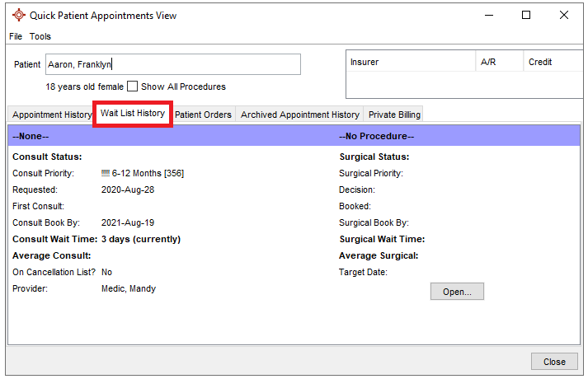Open the Archived Appointment History tab
Image resolution: width=588 pixels, height=379 pixels.
(x=299, y=115)
